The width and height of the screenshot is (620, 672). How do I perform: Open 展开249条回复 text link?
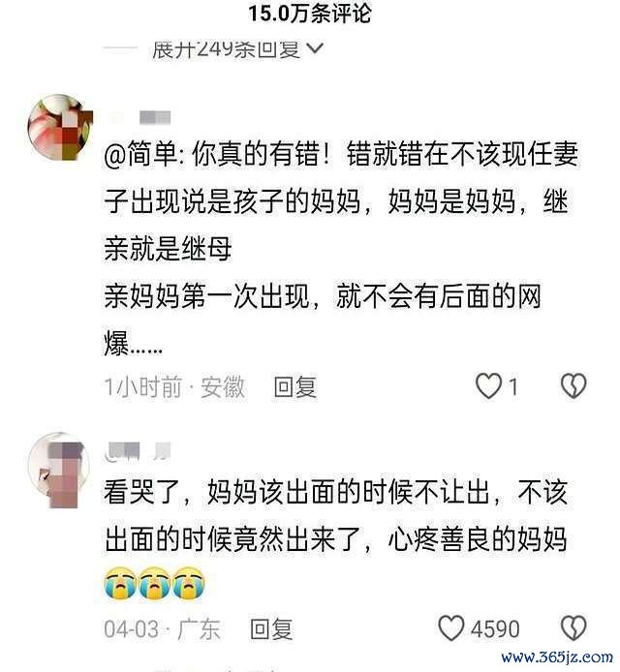[226, 49]
